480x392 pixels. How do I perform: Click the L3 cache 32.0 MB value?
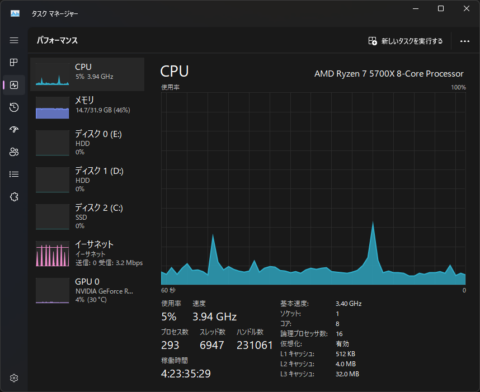pyautogui.click(x=347, y=374)
